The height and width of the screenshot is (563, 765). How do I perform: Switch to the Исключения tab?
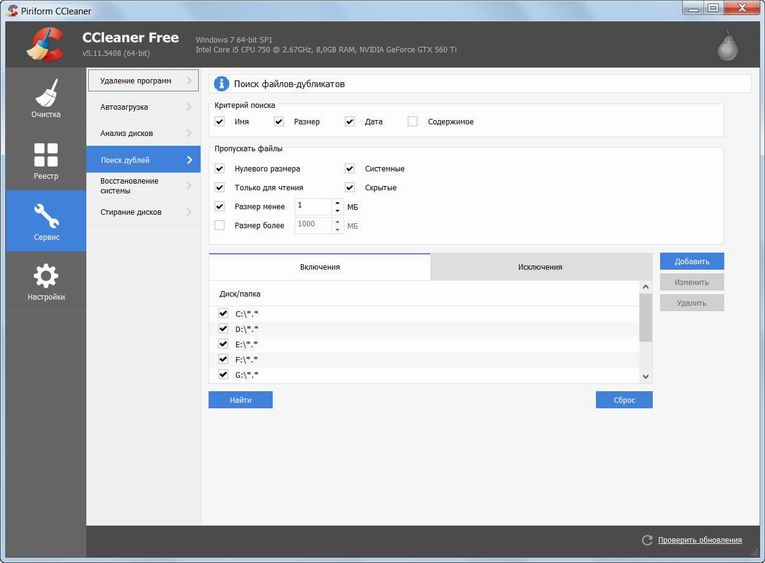pyautogui.click(x=541, y=267)
